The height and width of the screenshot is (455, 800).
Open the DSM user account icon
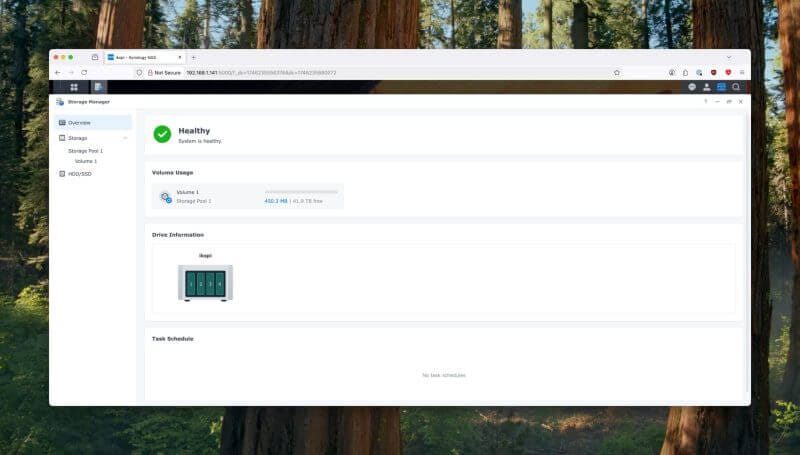707,87
